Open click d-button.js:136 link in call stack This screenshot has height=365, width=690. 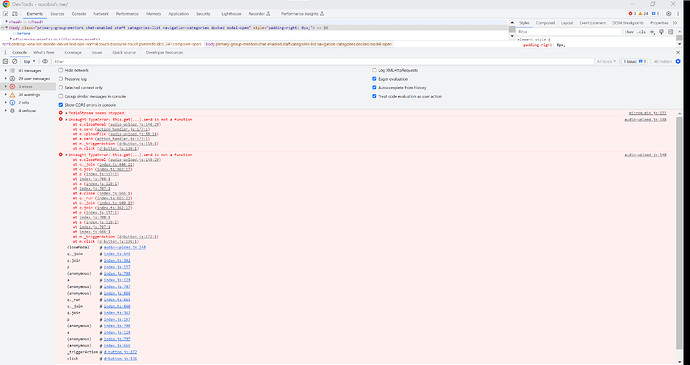point(120,359)
